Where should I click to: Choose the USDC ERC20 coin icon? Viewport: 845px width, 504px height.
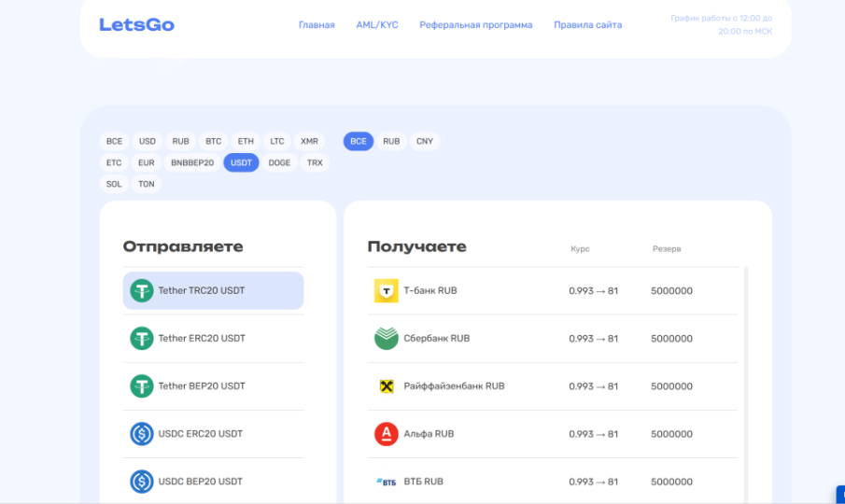142,434
